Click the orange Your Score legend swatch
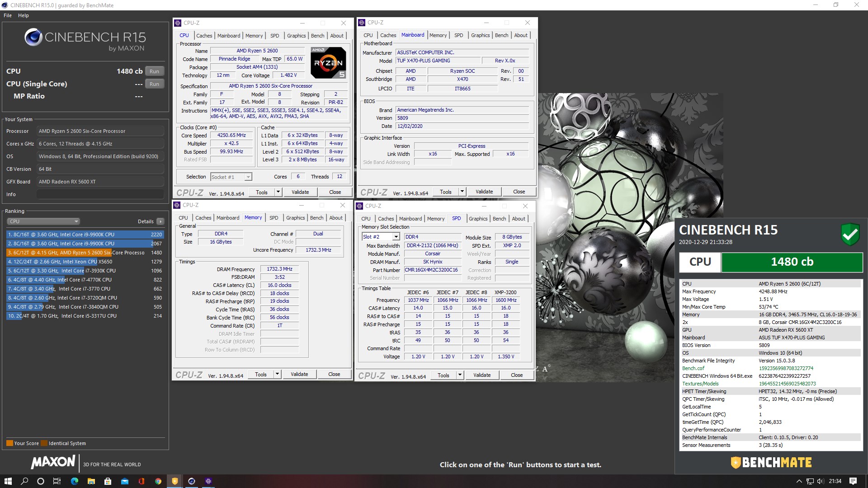Image resolution: width=868 pixels, height=488 pixels. 9,443
